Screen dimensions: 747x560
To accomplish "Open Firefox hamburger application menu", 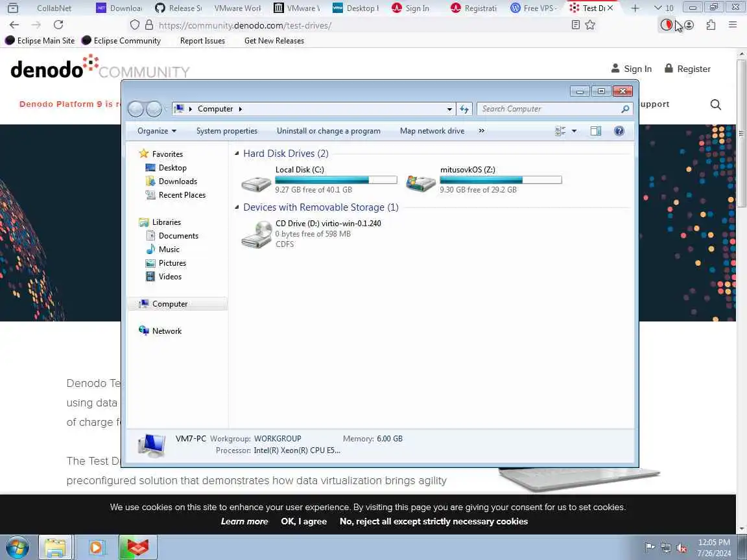I will 733,25.
